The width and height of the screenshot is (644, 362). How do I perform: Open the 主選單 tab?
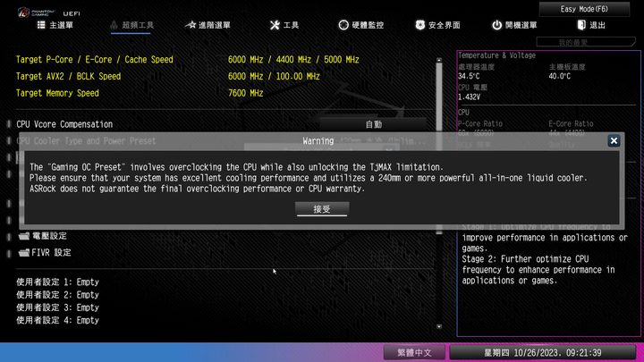(55, 25)
